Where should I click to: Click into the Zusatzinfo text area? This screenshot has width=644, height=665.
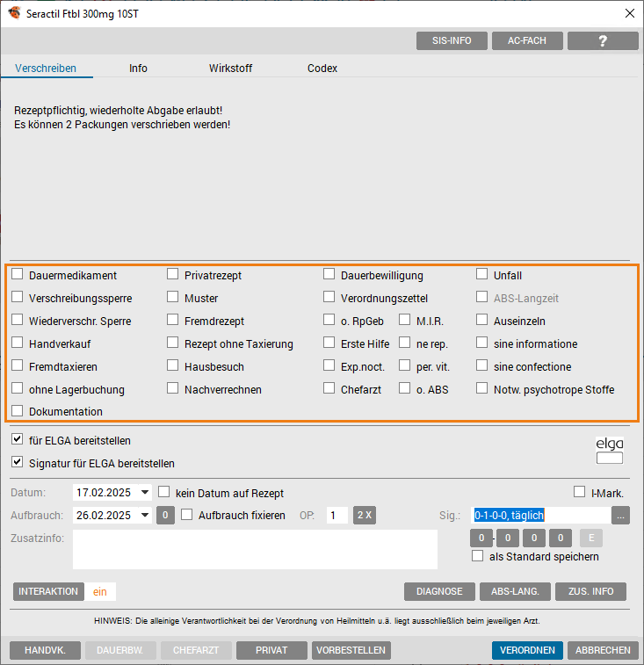pos(255,549)
